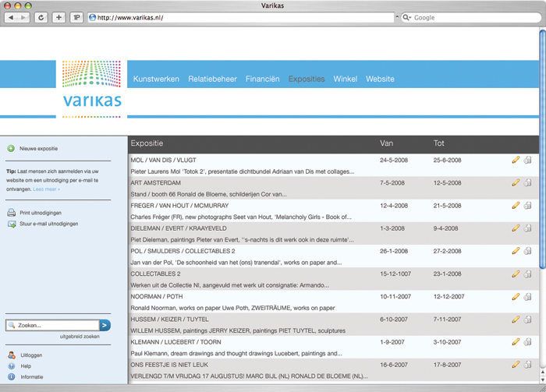The width and height of the screenshot is (546, 392).
Task: Follow the Lees meer link
Action: pos(46,189)
